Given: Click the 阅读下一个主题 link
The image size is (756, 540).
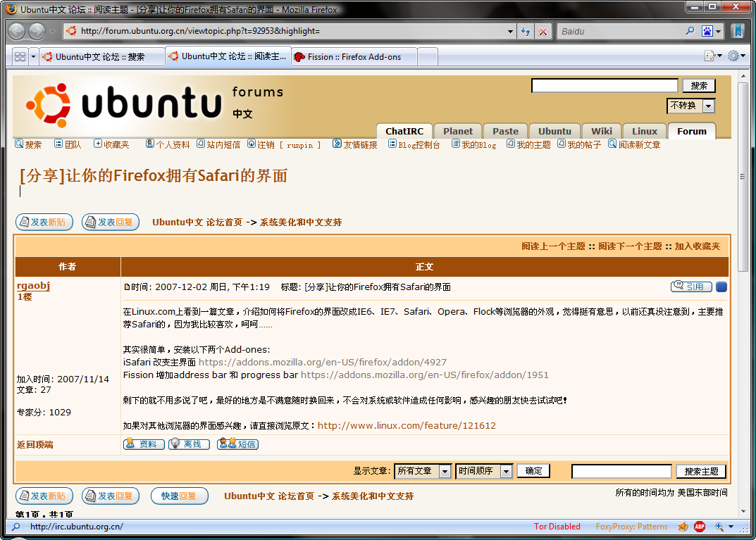Looking at the screenshot, I should click(x=630, y=246).
